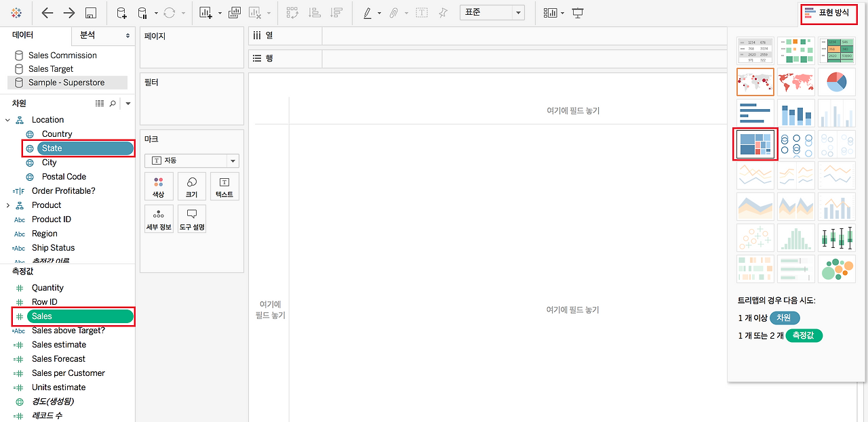The height and width of the screenshot is (422, 868).
Task: Collapse the Location hierarchy
Action: (8, 120)
